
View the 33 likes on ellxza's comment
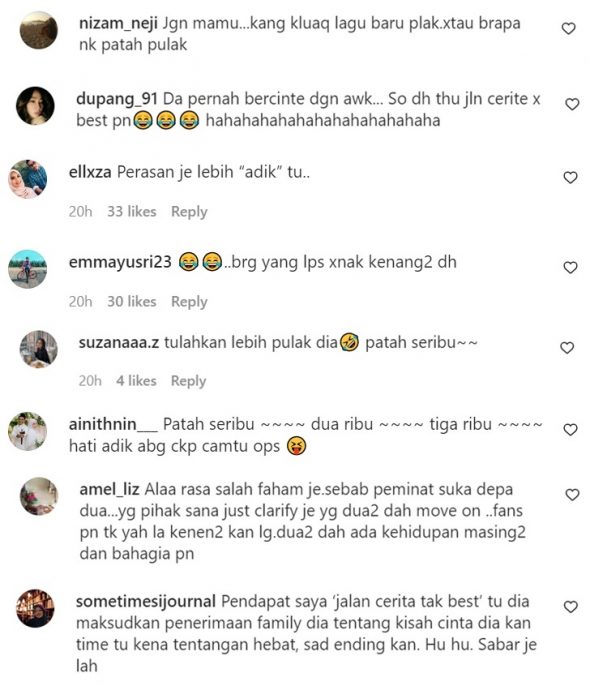coord(132,212)
